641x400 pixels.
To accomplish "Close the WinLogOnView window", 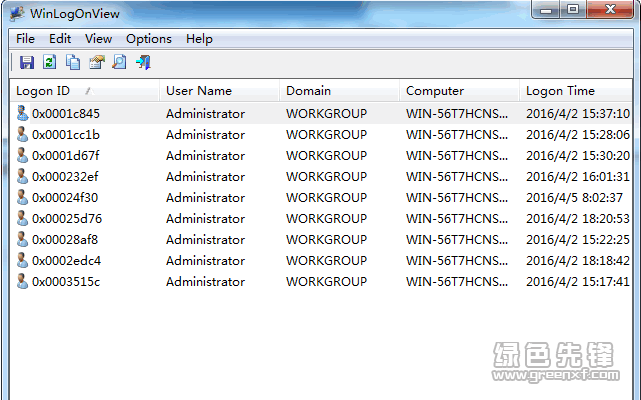I will [610, 9].
